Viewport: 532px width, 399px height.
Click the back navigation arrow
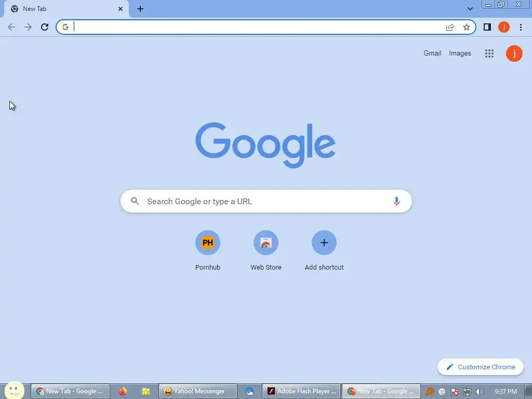pyautogui.click(x=11, y=27)
